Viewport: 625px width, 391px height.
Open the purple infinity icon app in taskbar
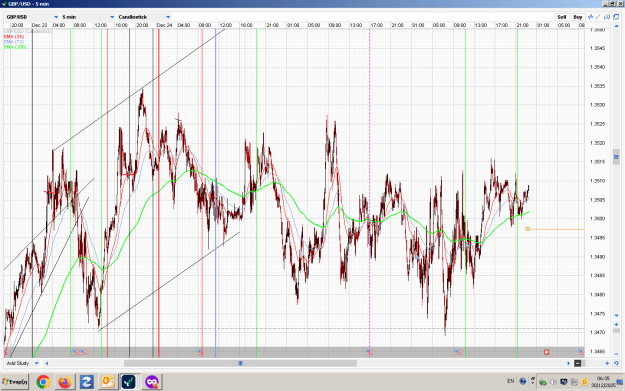[x=151, y=382]
